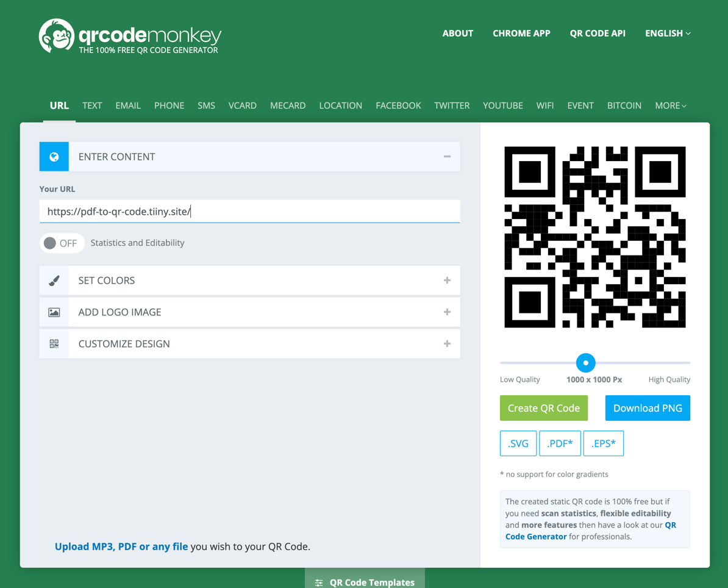This screenshot has width=728, height=588.
Task: Select the Event tab
Action: (580, 106)
